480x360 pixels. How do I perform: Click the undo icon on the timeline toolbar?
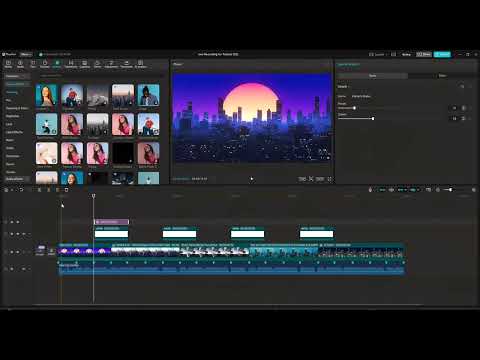21,190
